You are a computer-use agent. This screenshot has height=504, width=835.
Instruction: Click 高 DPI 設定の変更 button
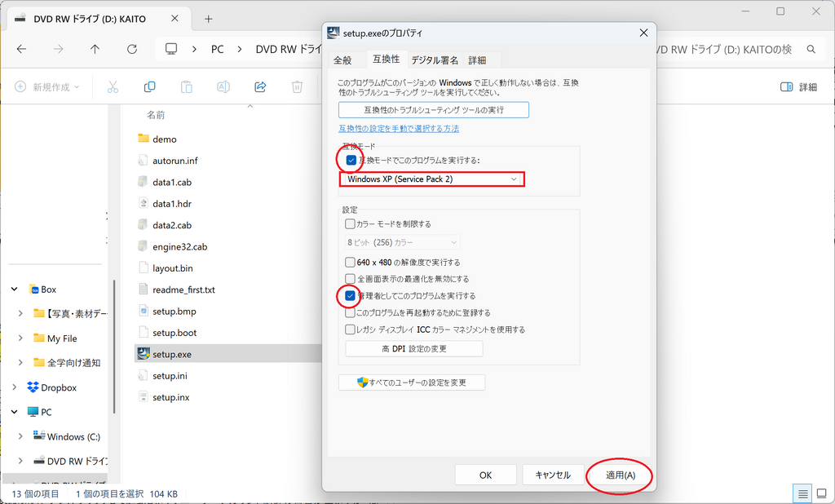point(413,348)
